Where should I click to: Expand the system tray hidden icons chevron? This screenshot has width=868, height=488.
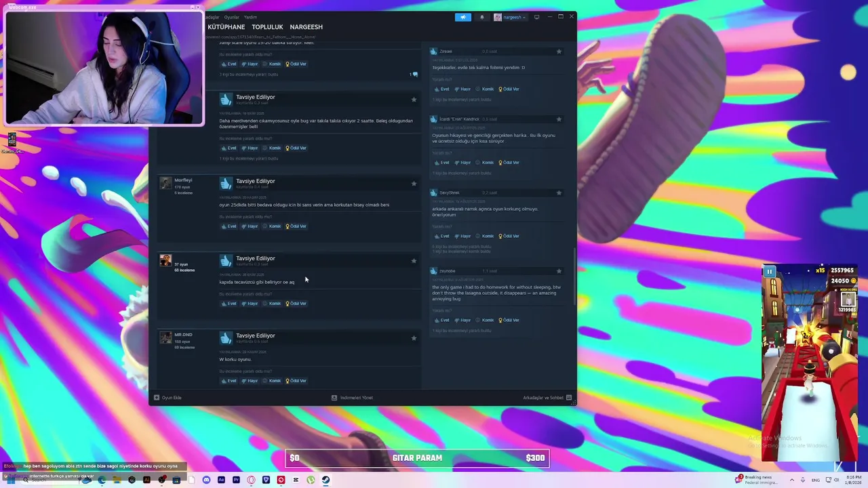[x=792, y=480]
